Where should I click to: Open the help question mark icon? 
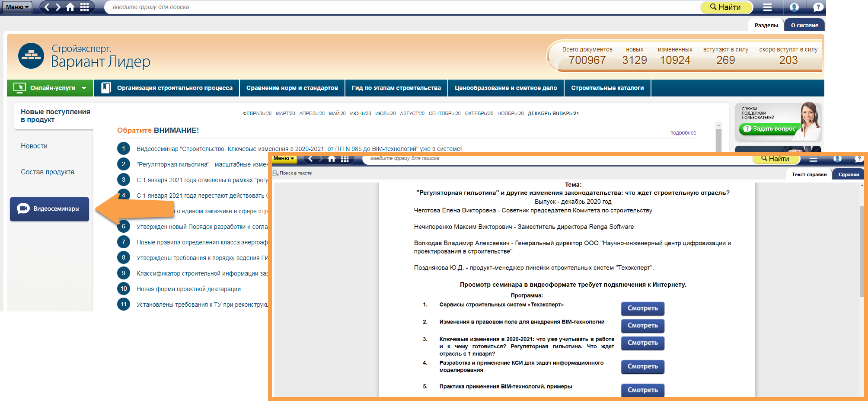(817, 7)
